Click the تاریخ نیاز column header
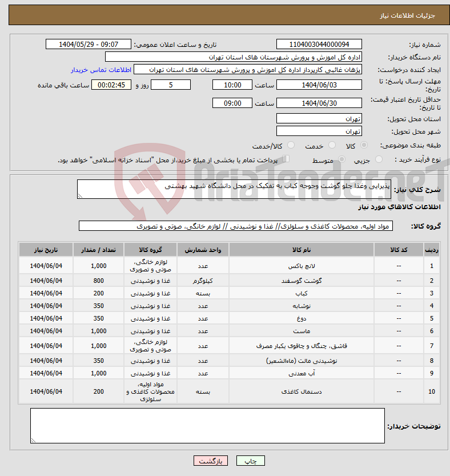The image size is (450, 476). [46, 250]
